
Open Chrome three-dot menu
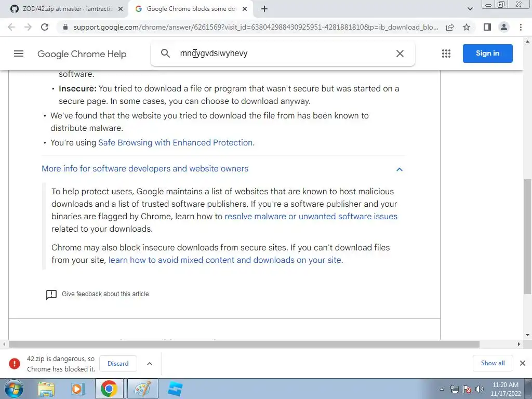click(x=521, y=27)
